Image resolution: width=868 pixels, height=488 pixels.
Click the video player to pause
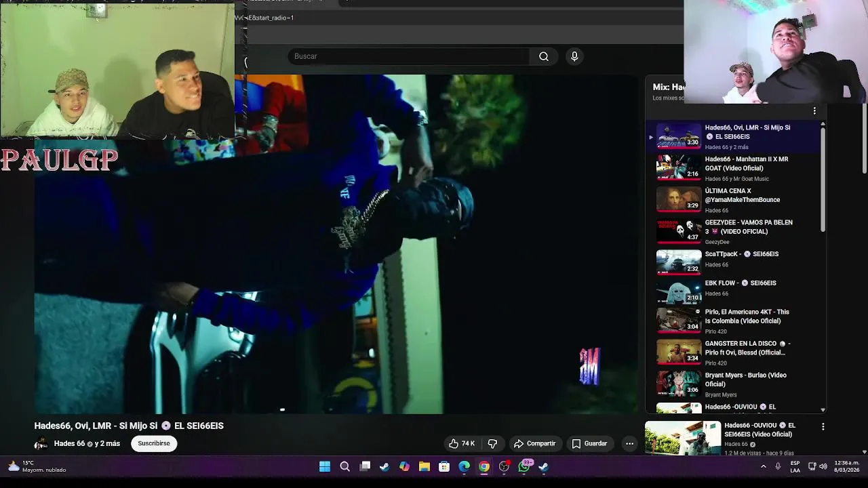coord(336,244)
